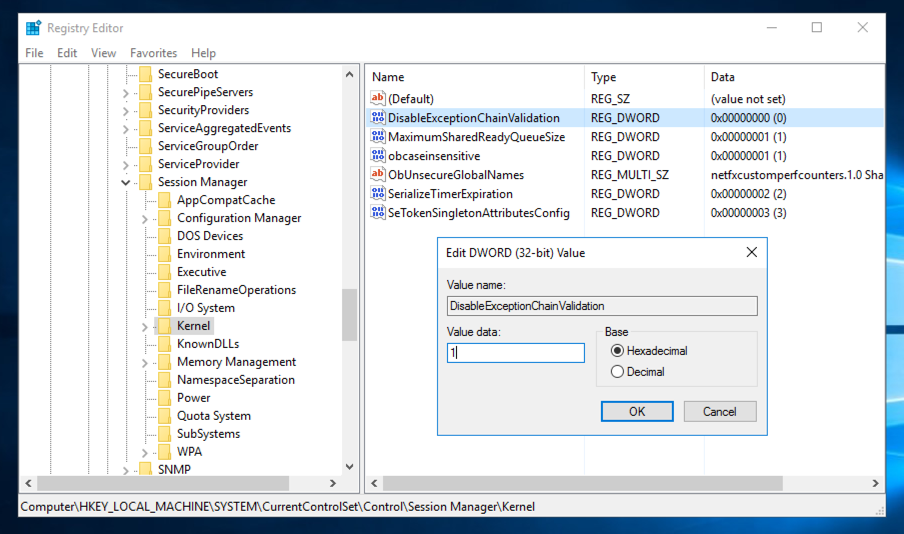This screenshot has width=904, height=534.
Task: Click the ObUnsecureGlobalNames multi-string icon
Action: 378,175
